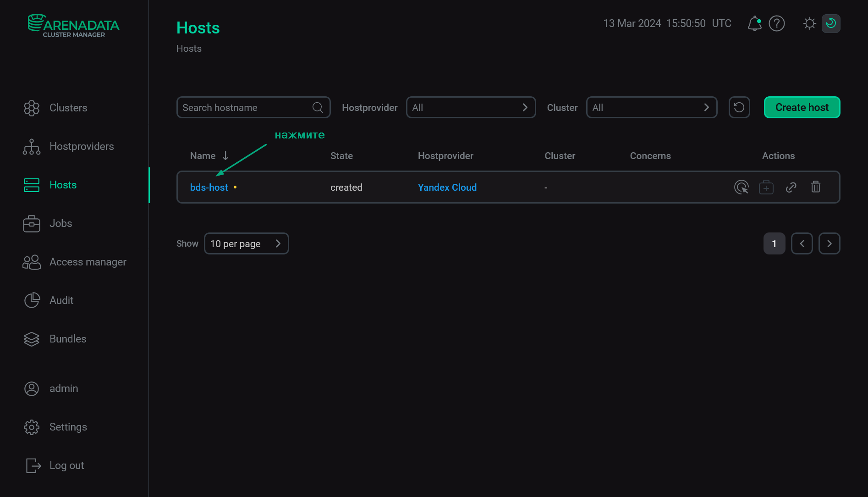868x497 pixels.
Task: Click the Name column header
Action: 203,156
